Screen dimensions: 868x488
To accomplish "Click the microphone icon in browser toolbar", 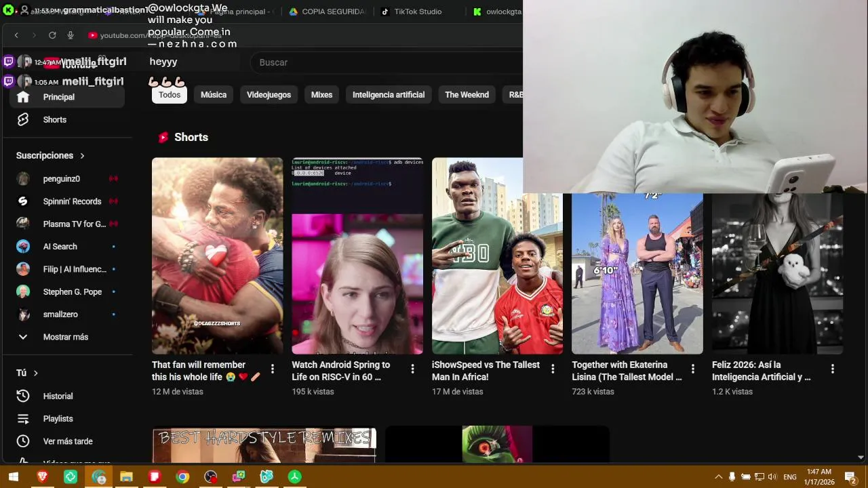I will pyautogui.click(x=71, y=35).
